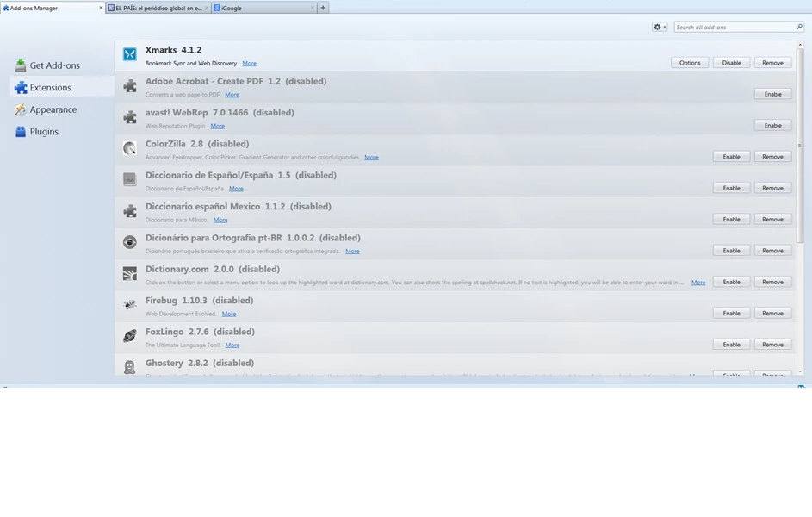Click the More link for ColorZilla
The width and height of the screenshot is (812, 517).
point(371,157)
